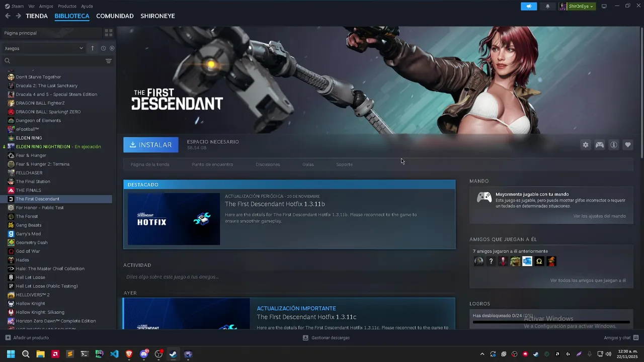Open Discord from the taskbar
The height and width of the screenshot is (362, 644).
[x=144, y=354]
